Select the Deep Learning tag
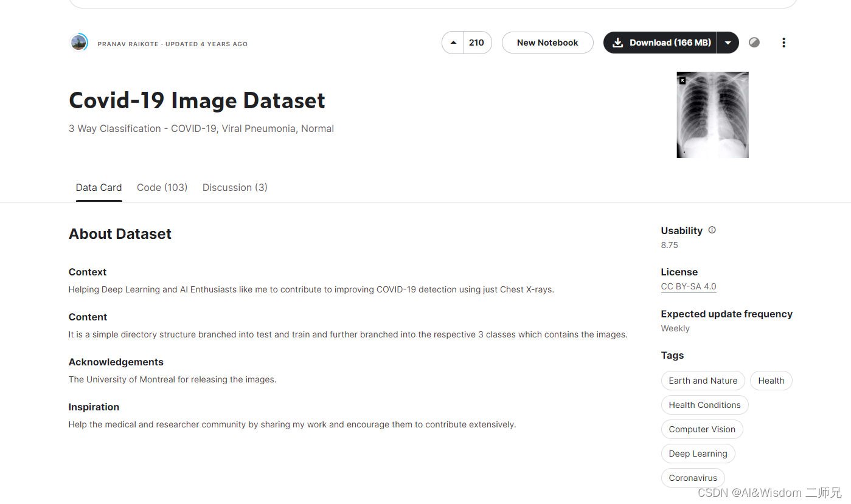The width and height of the screenshot is (851, 504). click(x=698, y=454)
